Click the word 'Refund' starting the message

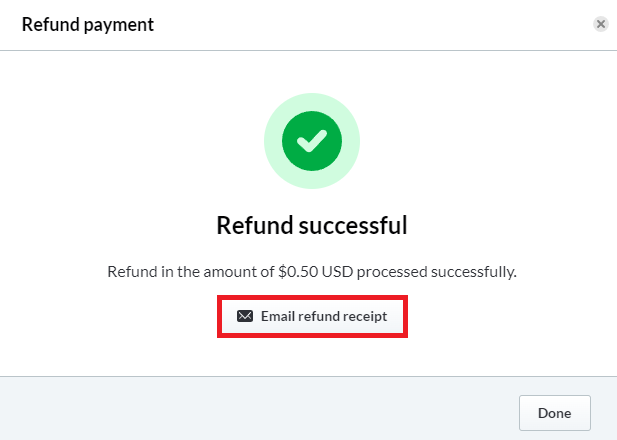(132, 272)
